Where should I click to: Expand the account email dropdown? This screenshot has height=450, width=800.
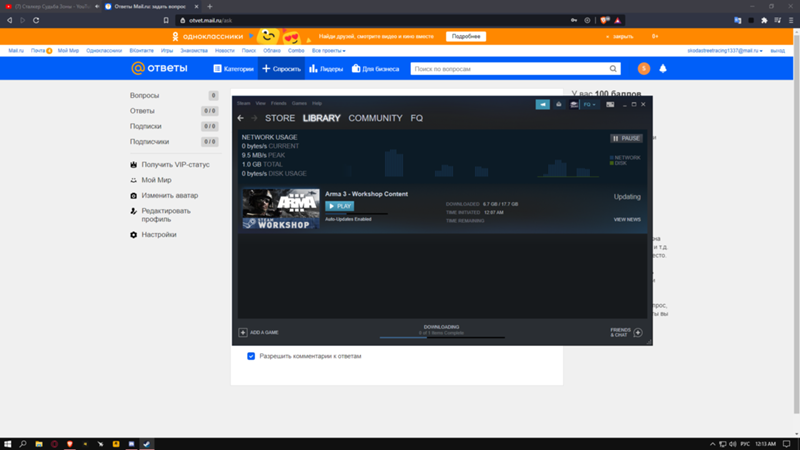(724, 51)
